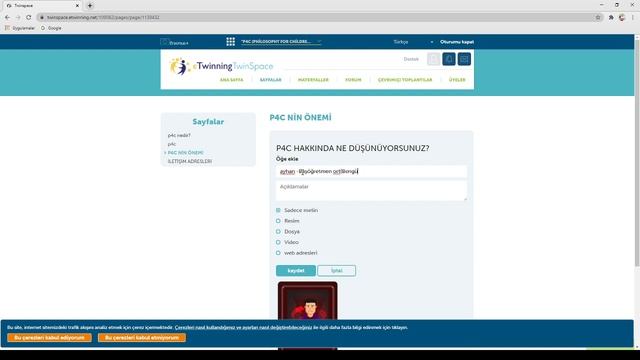The image size is (640, 360).
Task: Click the Sayfalar sidebar heading
Action: (208, 122)
